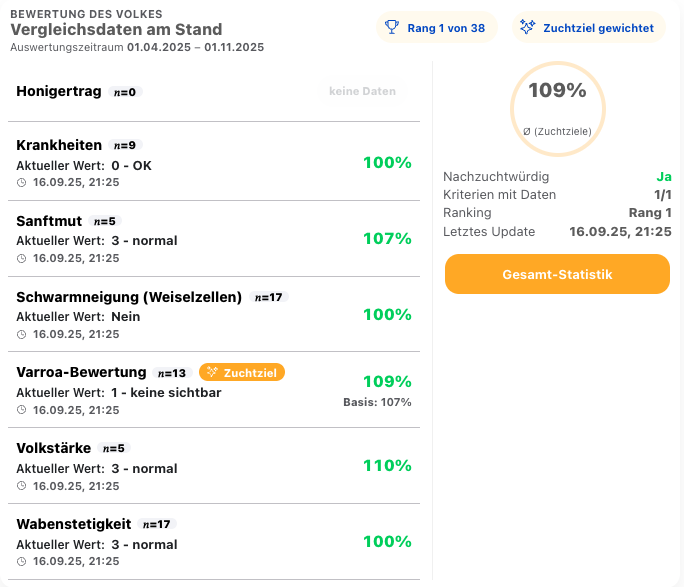This screenshot has width=684, height=587.
Task: Click the n=9 sample badge on Krankheiten
Action: [123, 145]
